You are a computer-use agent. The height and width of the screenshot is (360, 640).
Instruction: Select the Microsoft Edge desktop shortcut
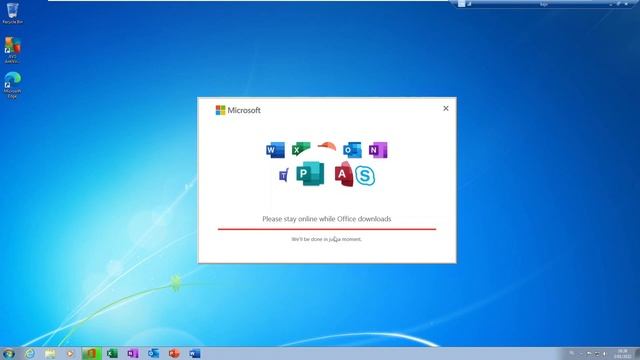(12, 85)
